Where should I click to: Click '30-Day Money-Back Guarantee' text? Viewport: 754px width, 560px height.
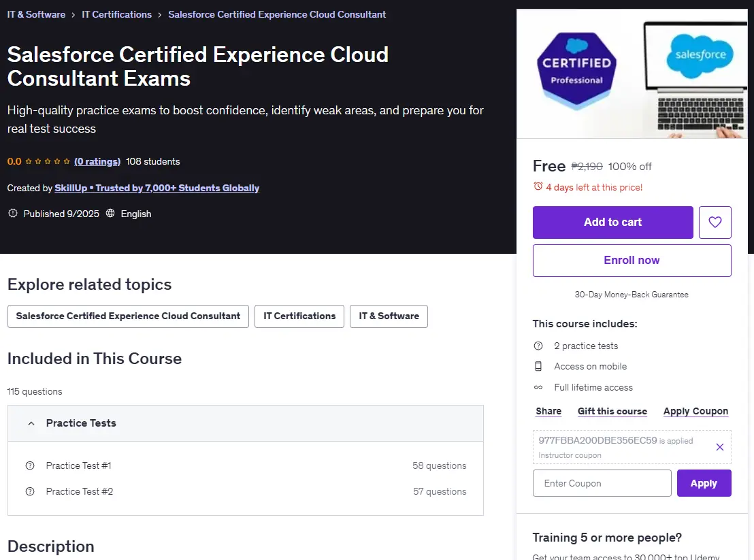(x=632, y=295)
